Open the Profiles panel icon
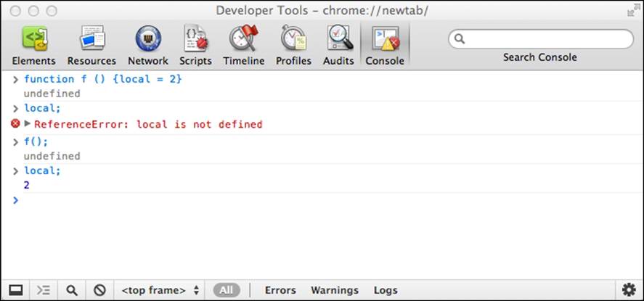The width and height of the screenshot is (644, 301). (x=293, y=38)
